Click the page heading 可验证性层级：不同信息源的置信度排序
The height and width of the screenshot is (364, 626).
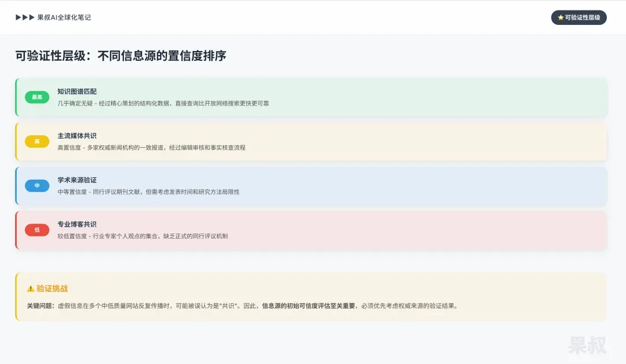[x=121, y=56]
